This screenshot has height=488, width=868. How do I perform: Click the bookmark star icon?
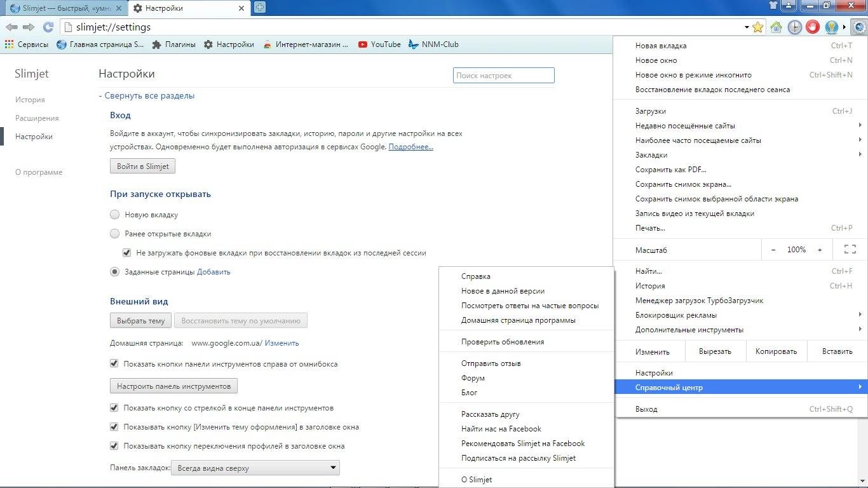(757, 27)
